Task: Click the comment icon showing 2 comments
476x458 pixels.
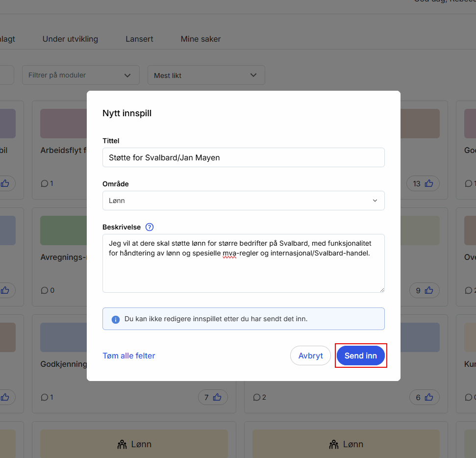Action: pyautogui.click(x=256, y=397)
